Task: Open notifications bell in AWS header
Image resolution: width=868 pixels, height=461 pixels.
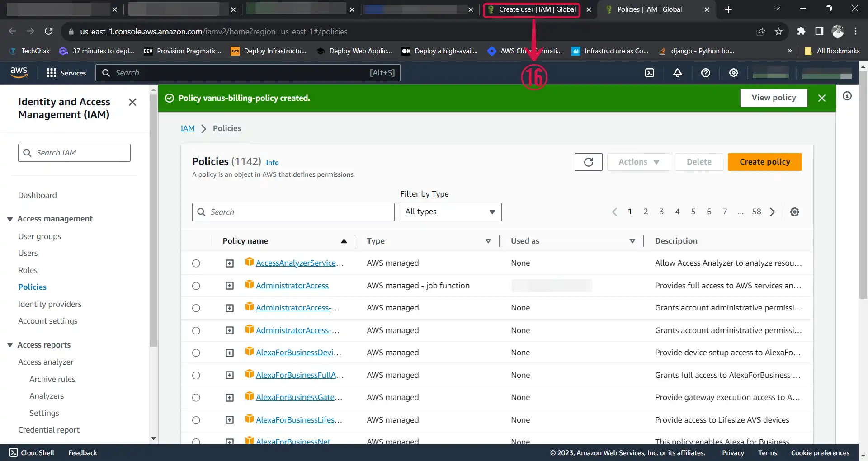Action: 678,73
